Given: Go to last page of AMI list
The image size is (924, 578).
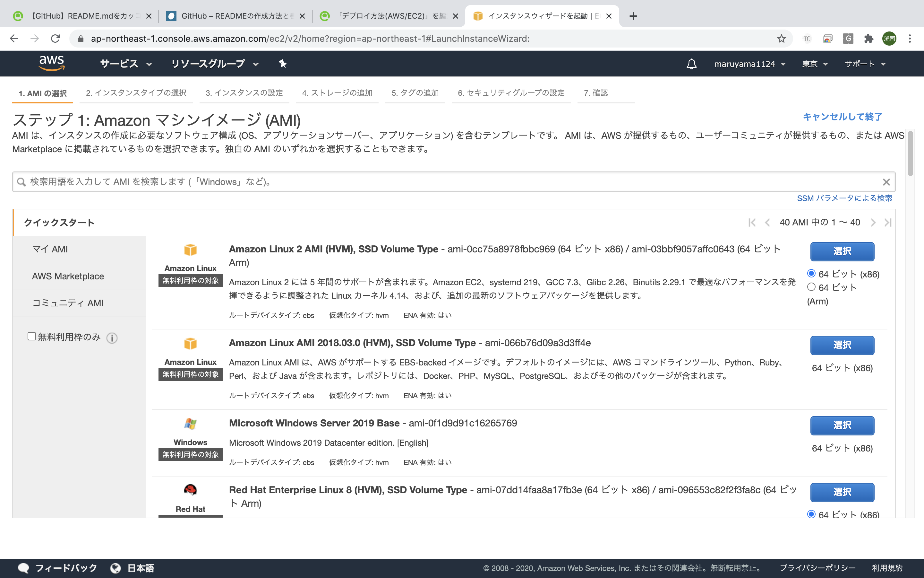Looking at the screenshot, I should pos(888,223).
